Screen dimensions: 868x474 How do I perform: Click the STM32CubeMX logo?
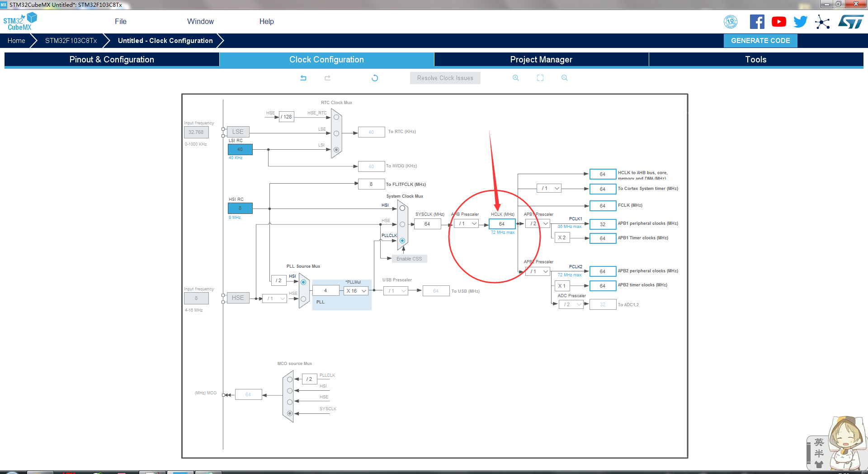pos(20,22)
